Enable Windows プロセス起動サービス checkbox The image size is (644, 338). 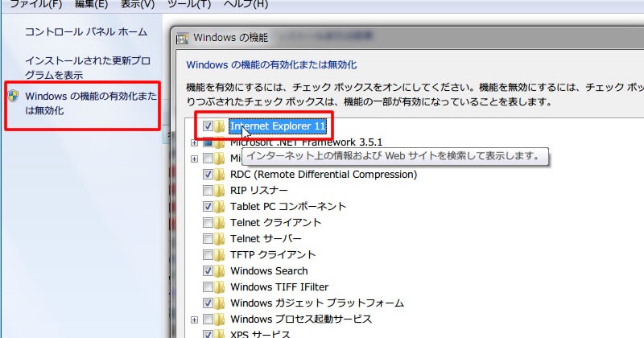pyautogui.click(x=208, y=319)
